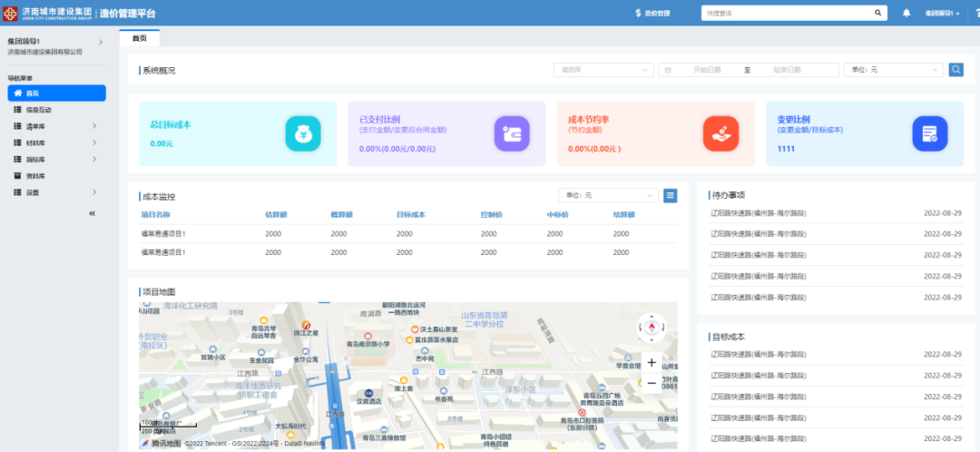The width and height of the screenshot is (980, 452).
Task: Click the notification bell icon
Action: 906,14
